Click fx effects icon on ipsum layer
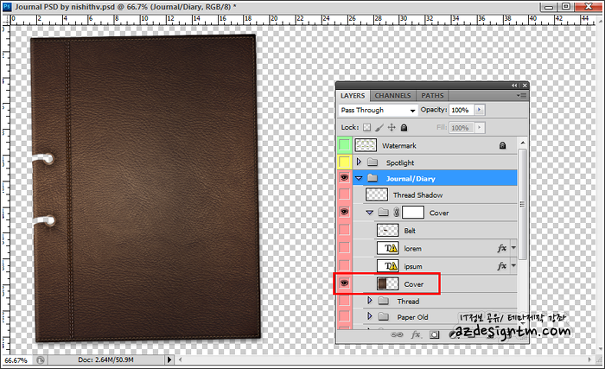 [502, 266]
